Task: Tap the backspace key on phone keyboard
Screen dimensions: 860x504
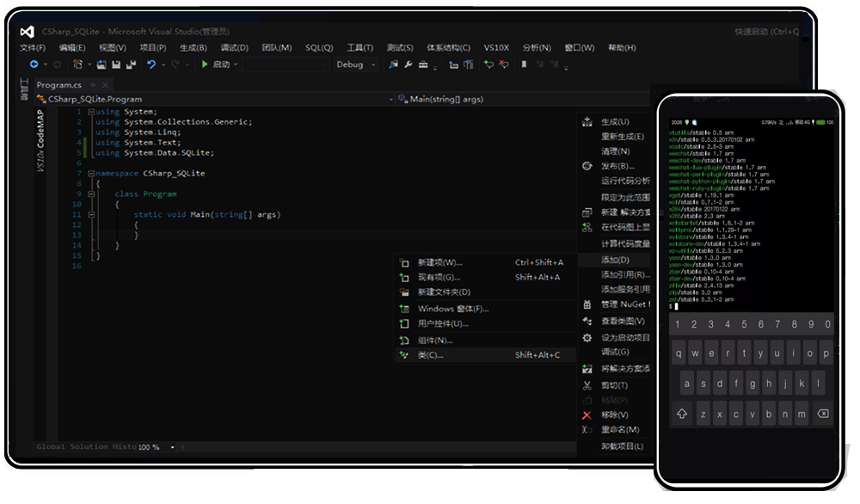Action: 823,414
